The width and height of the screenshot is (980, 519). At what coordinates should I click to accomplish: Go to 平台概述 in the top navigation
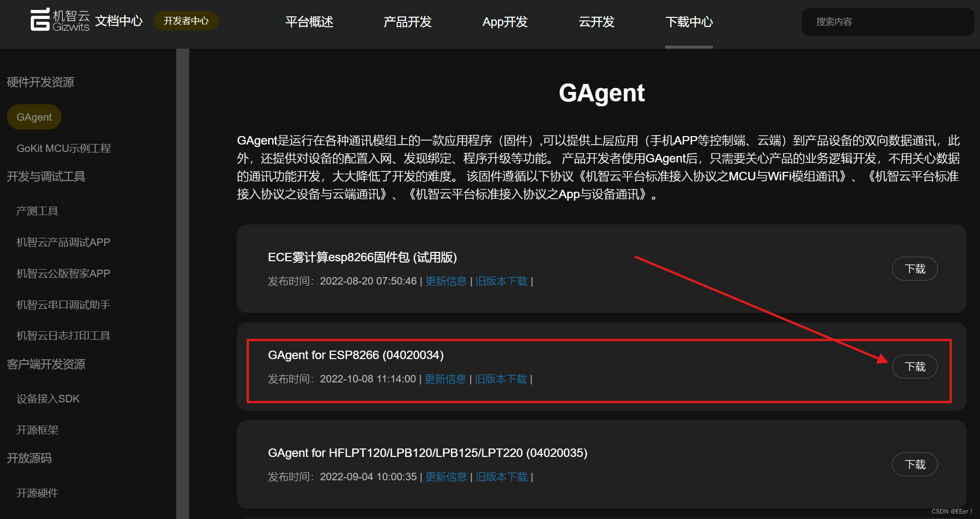[309, 22]
